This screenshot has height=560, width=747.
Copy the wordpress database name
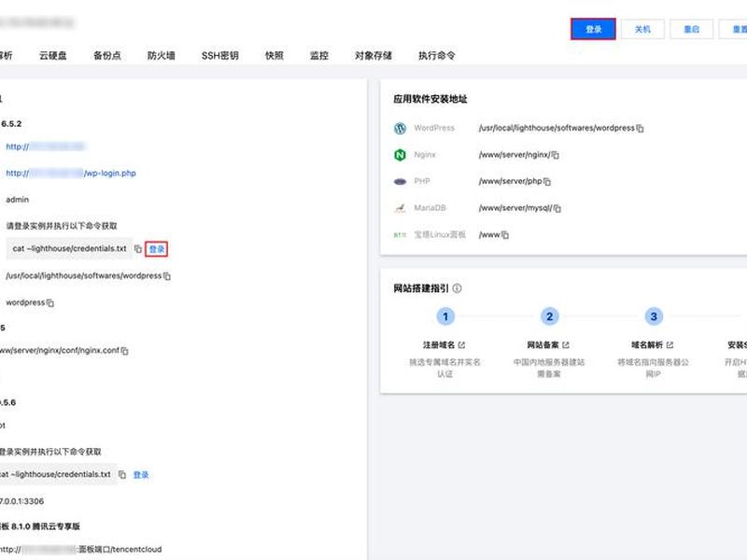tap(50, 302)
